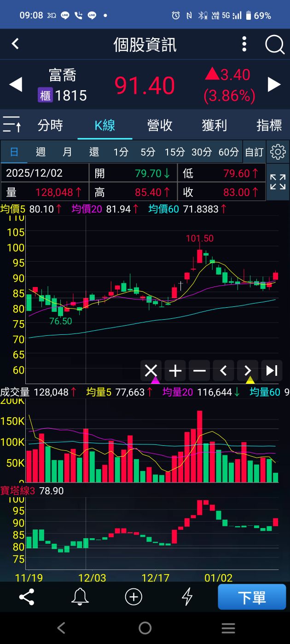Switch to previous stock with left triangle

[x=16, y=85]
